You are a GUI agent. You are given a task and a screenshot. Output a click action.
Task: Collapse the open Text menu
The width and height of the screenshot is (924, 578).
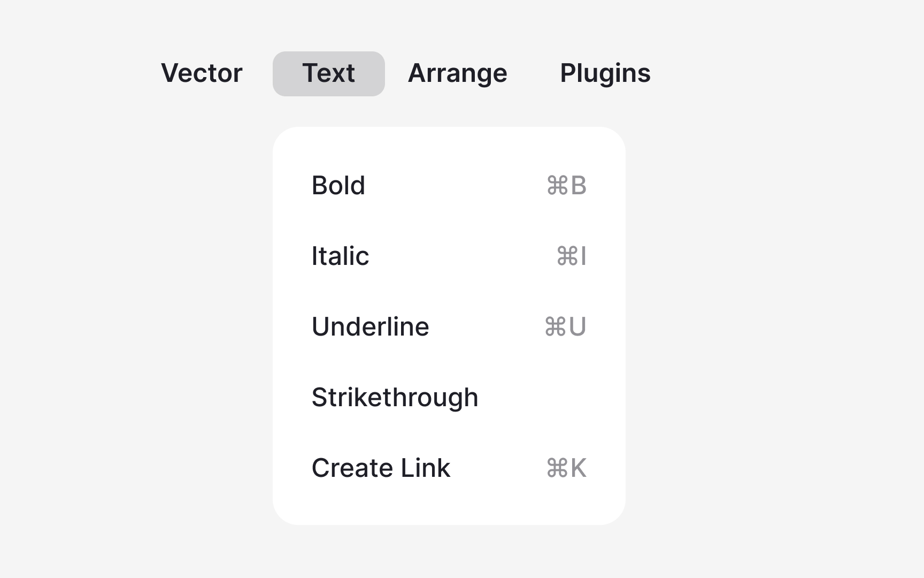coord(328,73)
